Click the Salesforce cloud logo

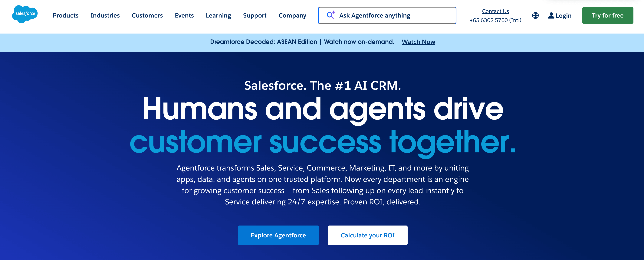25,15
